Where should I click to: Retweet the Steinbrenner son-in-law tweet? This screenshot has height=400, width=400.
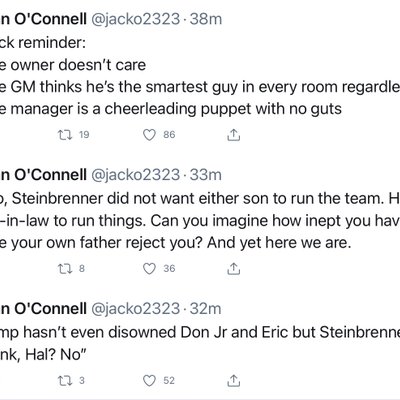click(65, 269)
